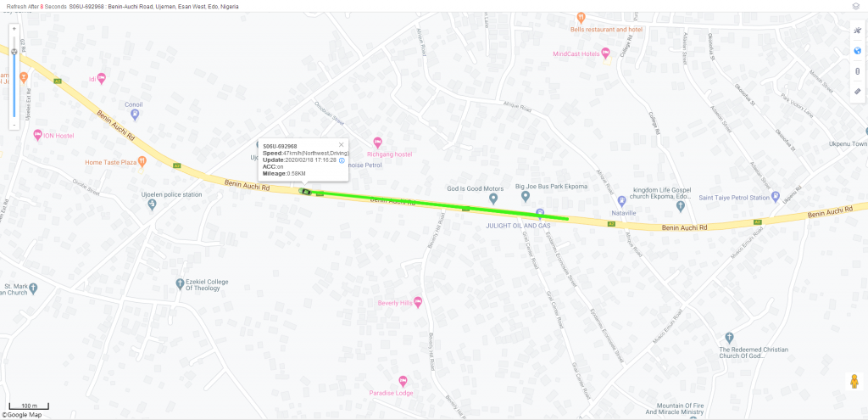This screenshot has height=420, width=868.
Task: Select Ujoelen police station marker
Action: point(153,205)
